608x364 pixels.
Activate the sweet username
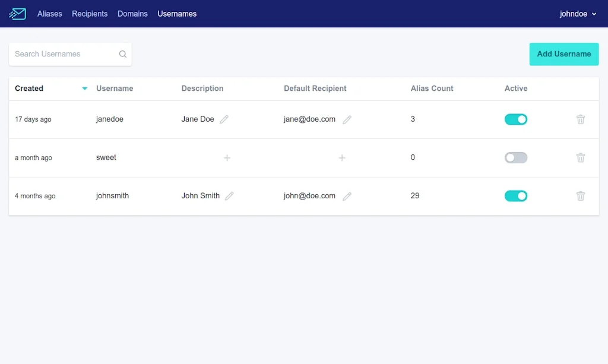tap(515, 158)
